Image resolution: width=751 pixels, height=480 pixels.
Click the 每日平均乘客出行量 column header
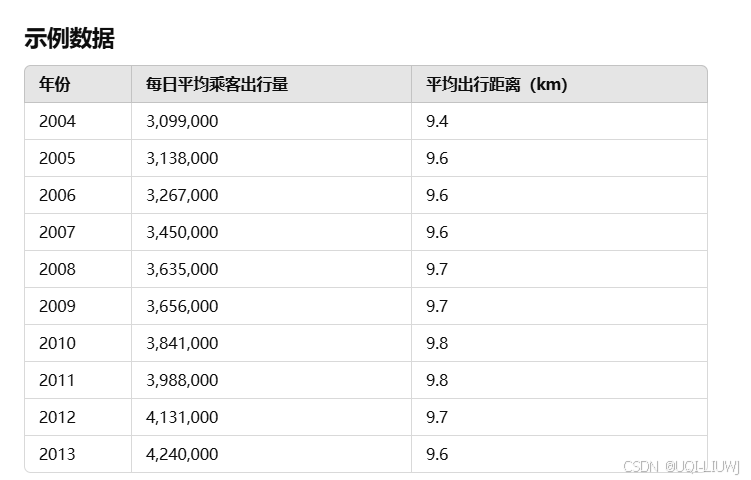(217, 85)
